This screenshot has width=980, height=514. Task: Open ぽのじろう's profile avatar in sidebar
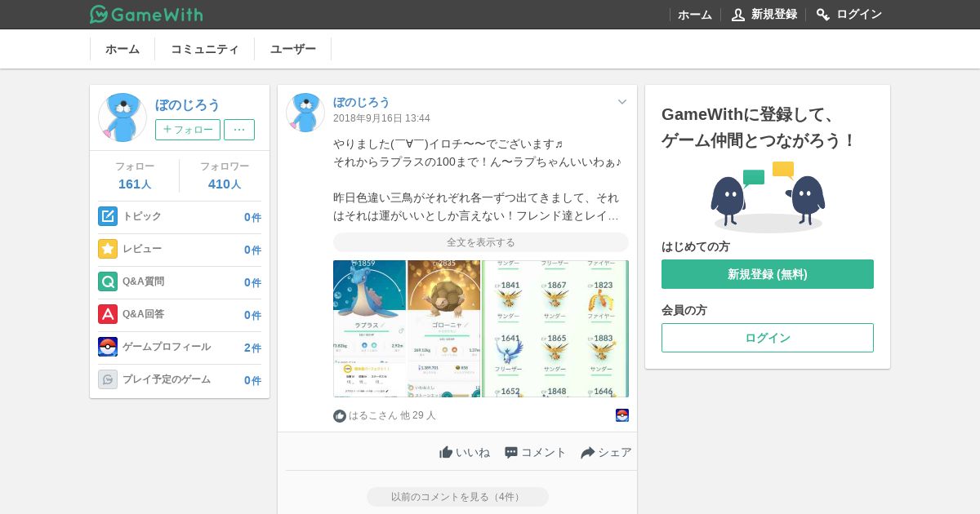[x=122, y=117]
